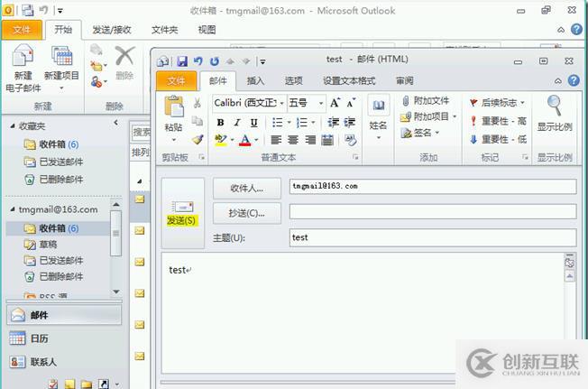Click the 抄送(C) button
Image resolution: width=588 pixels, height=389 pixels.
point(247,213)
